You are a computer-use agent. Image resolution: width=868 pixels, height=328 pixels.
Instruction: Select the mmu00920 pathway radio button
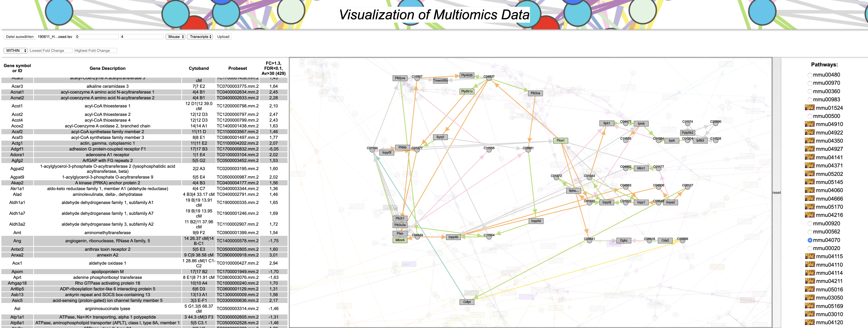(810, 224)
